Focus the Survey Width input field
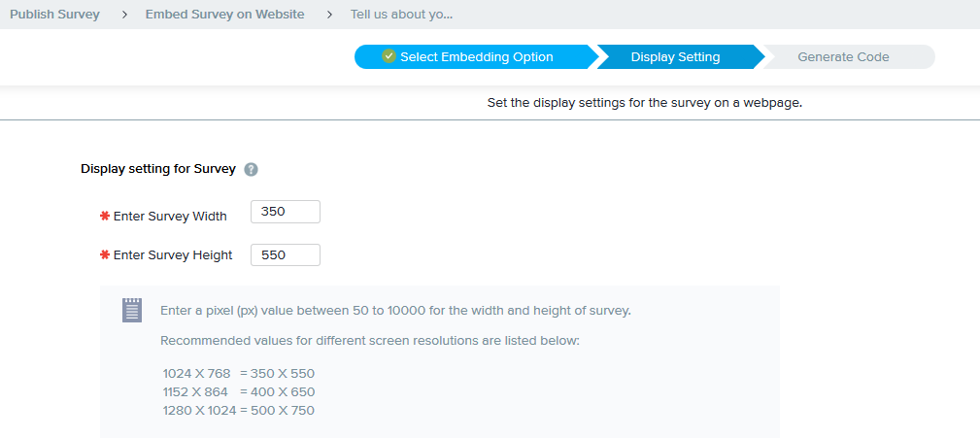The height and width of the screenshot is (438, 980). pyautogui.click(x=285, y=212)
